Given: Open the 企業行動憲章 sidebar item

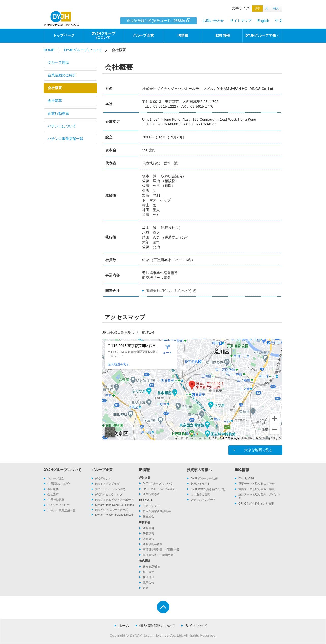Looking at the screenshot, I should point(70,114).
